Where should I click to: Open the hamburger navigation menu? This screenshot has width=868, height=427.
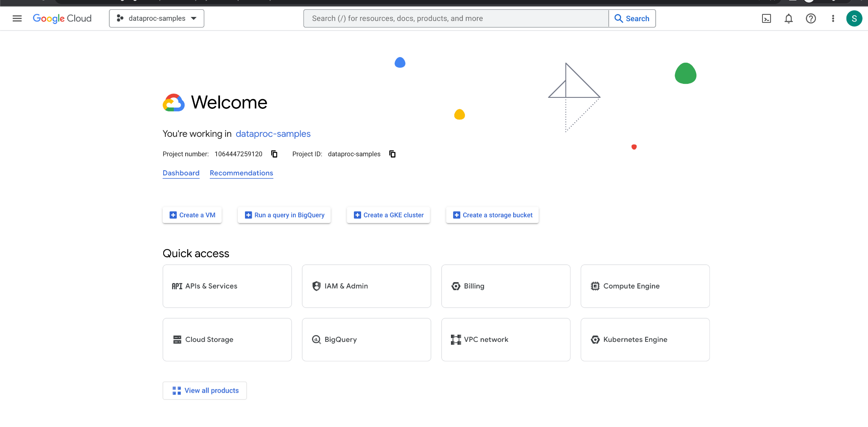(17, 18)
